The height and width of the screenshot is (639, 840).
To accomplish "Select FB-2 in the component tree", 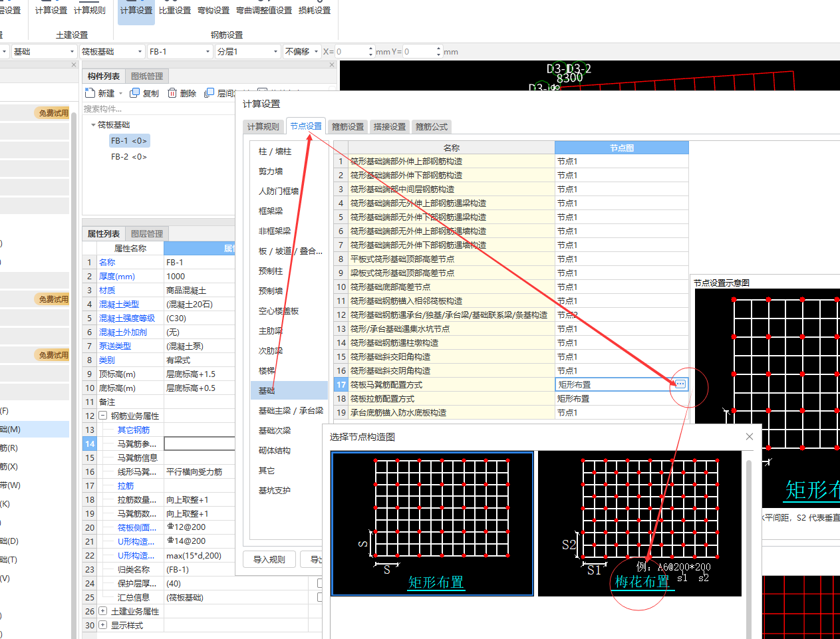I will pyautogui.click(x=129, y=157).
